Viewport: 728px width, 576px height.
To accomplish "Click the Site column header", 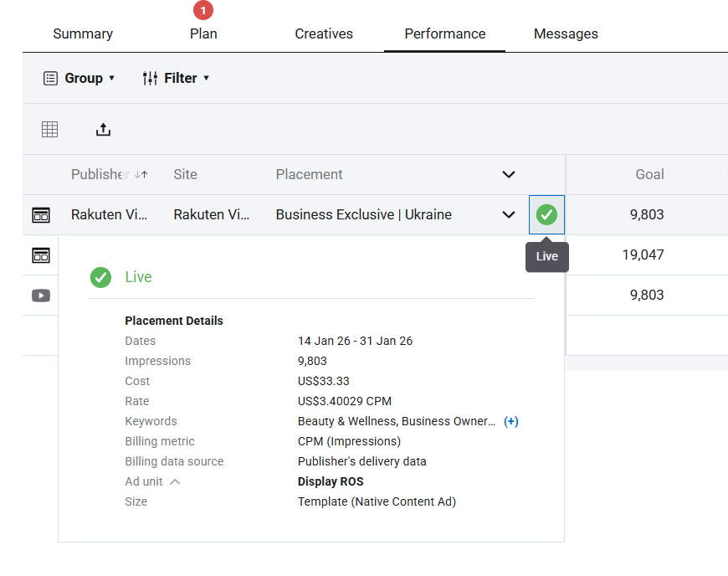I will click(x=185, y=175).
